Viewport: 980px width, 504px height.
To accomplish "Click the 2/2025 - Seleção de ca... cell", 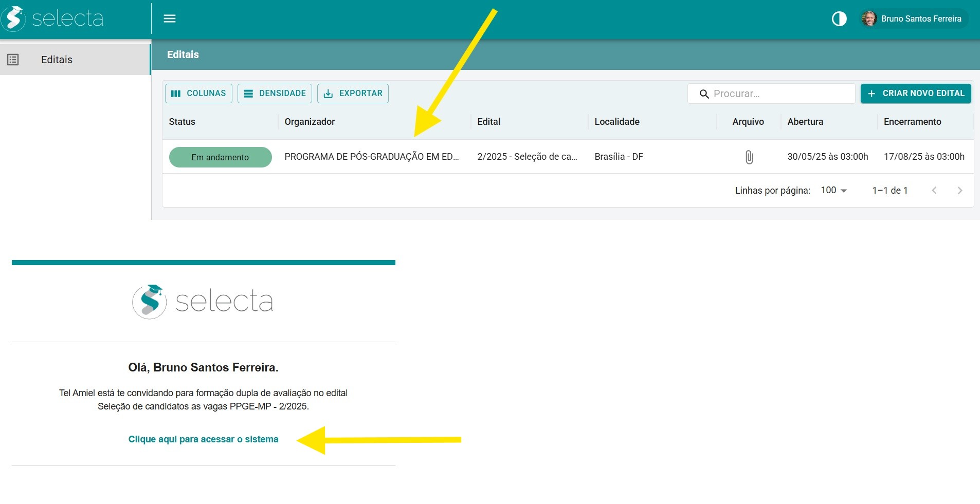I will (527, 157).
